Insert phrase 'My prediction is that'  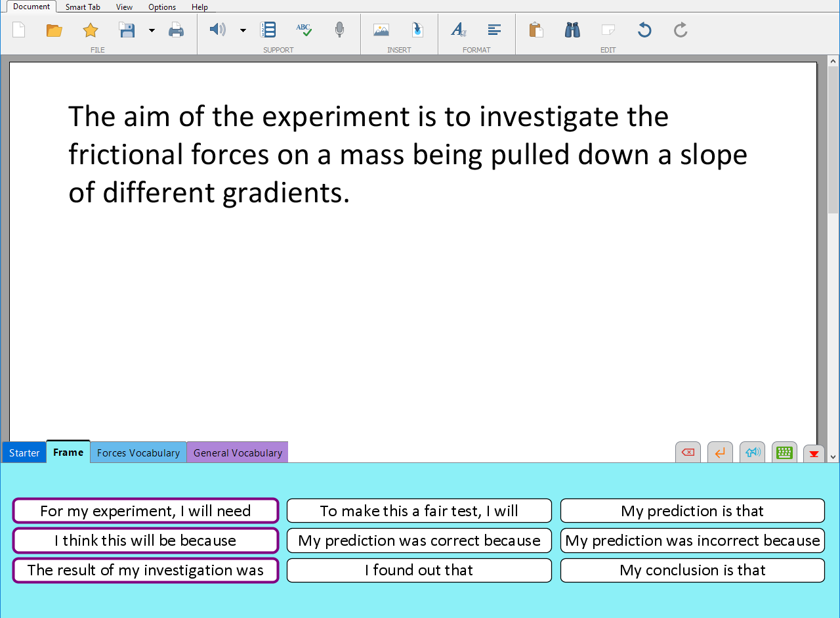(x=692, y=511)
